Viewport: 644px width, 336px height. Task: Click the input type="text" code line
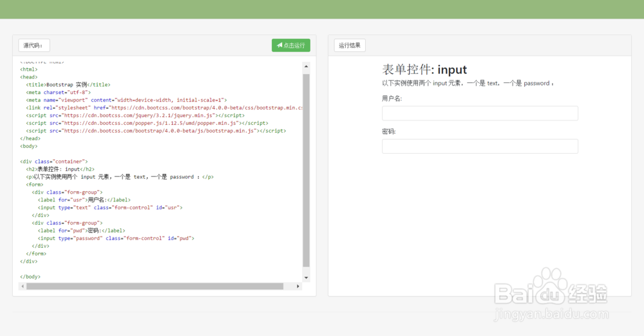click(x=110, y=208)
